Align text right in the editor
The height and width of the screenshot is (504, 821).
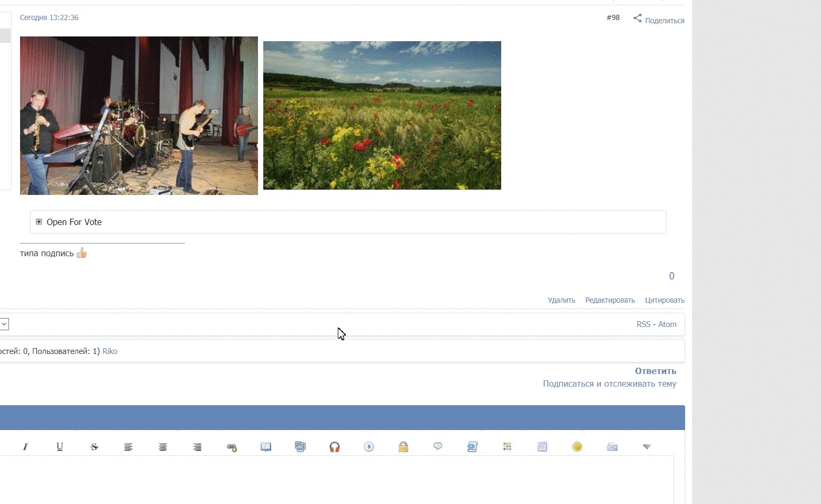pos(197,447)
